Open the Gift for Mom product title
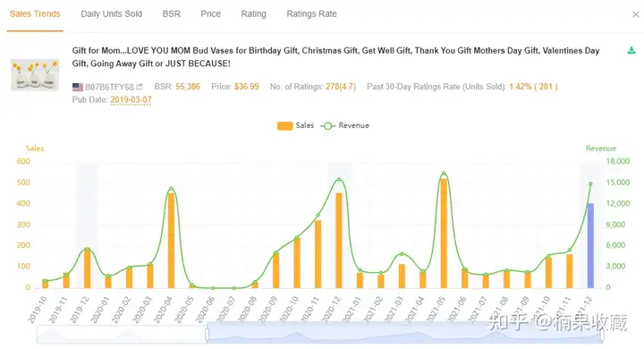 (335, 56)
